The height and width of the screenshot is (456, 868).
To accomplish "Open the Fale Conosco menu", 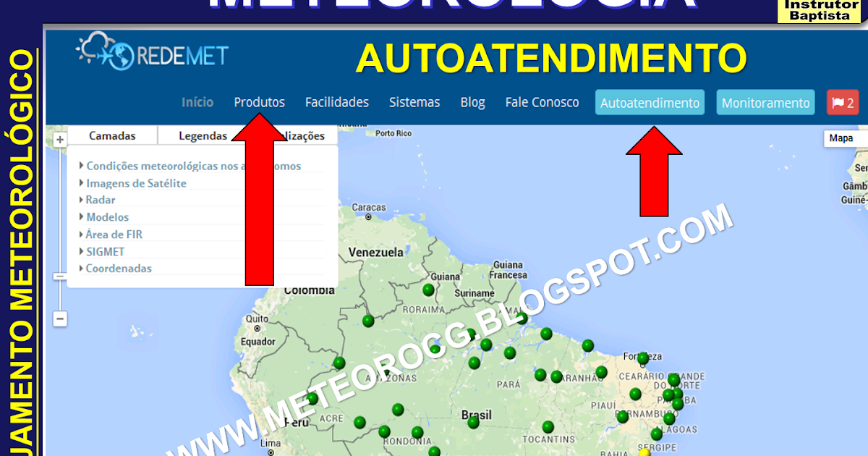I will [x=542, y=102].
